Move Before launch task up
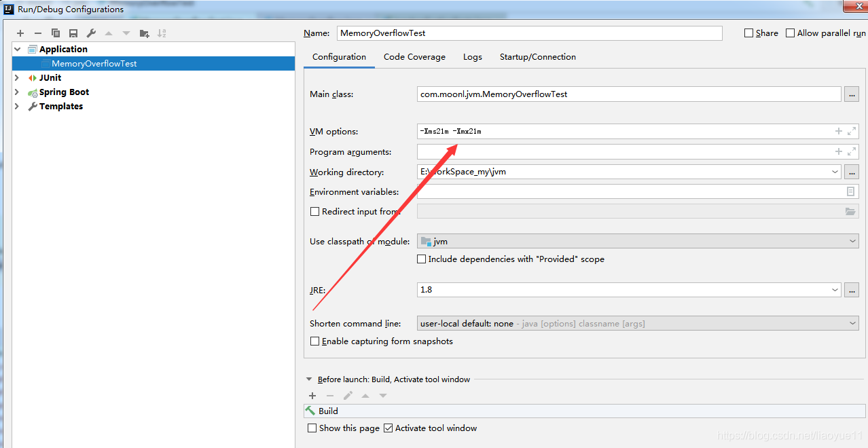 365,396
